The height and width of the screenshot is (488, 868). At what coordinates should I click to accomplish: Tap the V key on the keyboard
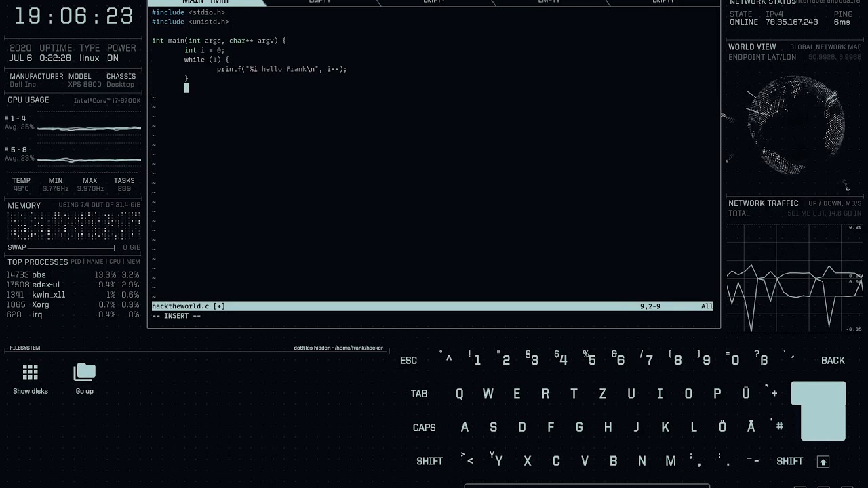(x=585, y=461)
